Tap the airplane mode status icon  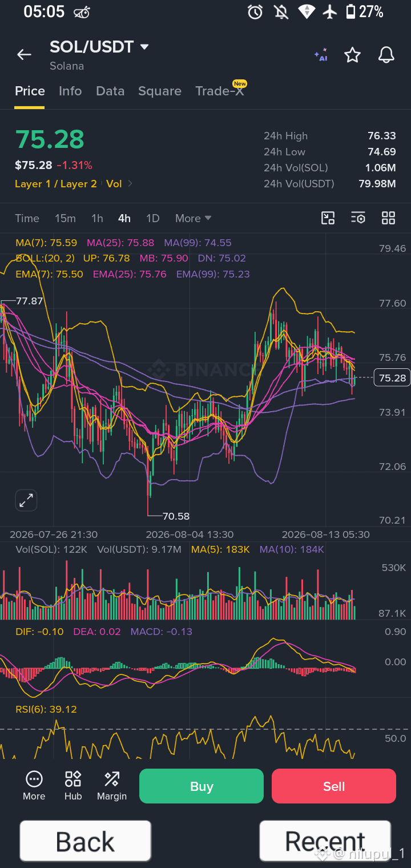pos(330,12)
